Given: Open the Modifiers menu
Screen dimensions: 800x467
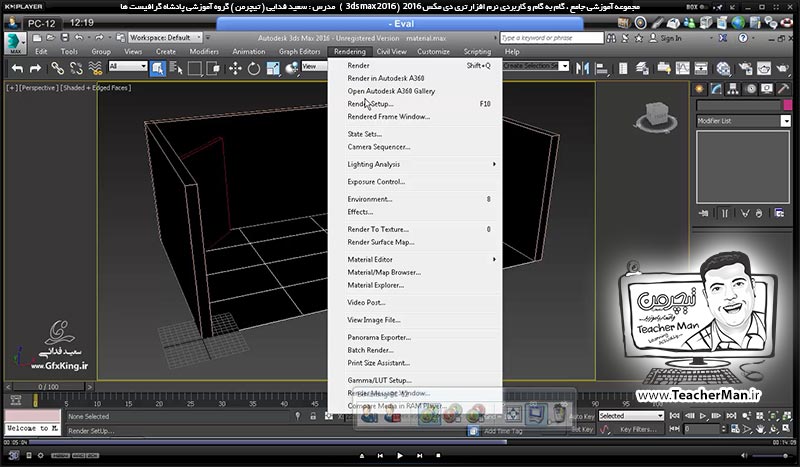Looking at the screenshot, I should (204, 52).
